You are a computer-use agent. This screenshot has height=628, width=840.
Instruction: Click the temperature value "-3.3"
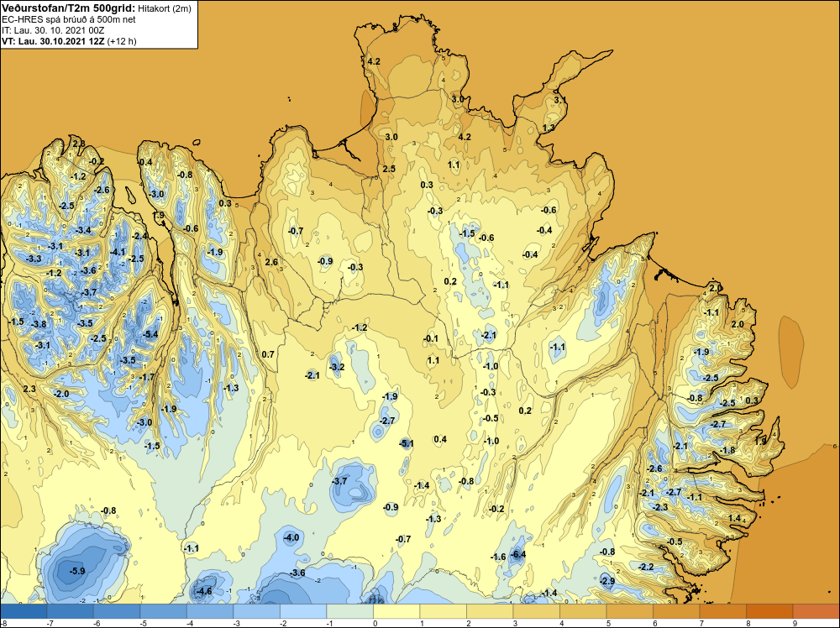pyautogui.click(x=34, y=259)
